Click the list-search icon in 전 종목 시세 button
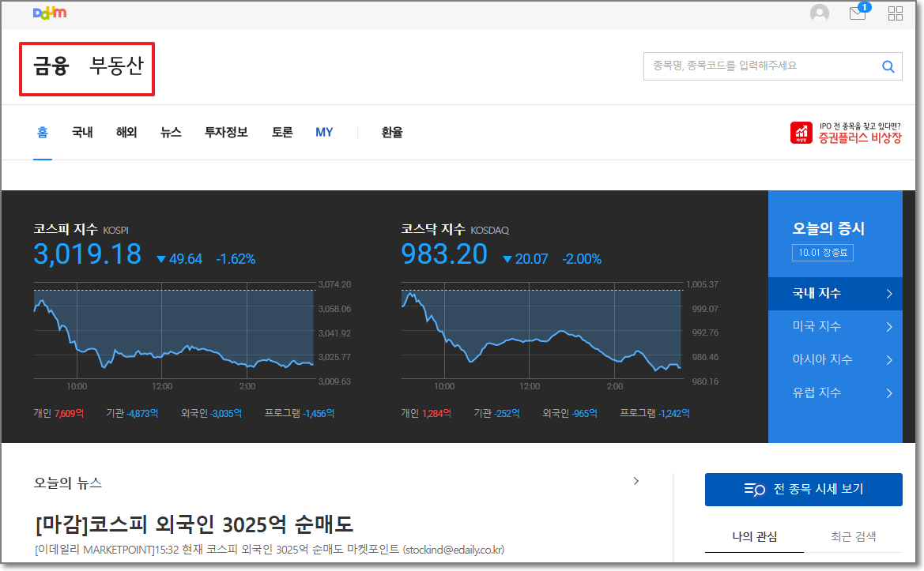The image size is (924, 571). [754, 489]
